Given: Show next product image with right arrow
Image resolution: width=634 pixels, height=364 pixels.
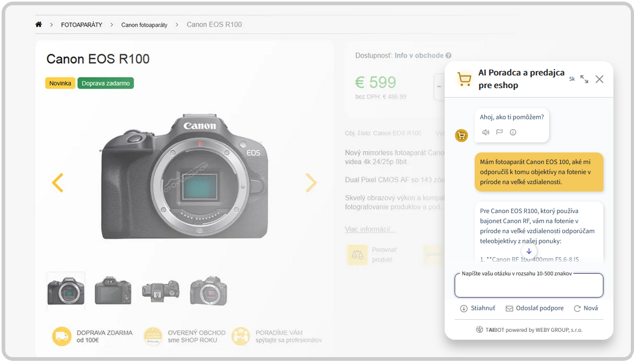Looking at the screenshot, I should tap(311, 183).
